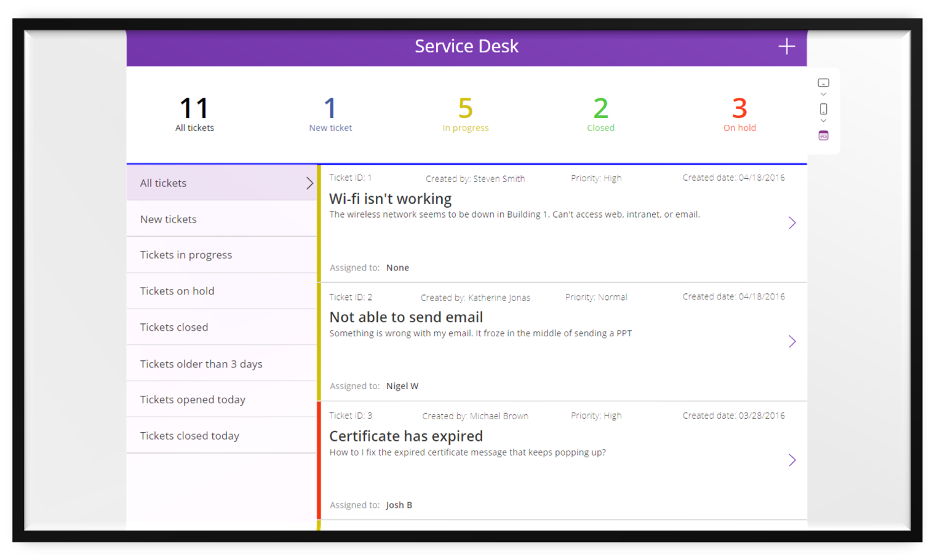Click the assignee value "None"

[x=397, y=267]
